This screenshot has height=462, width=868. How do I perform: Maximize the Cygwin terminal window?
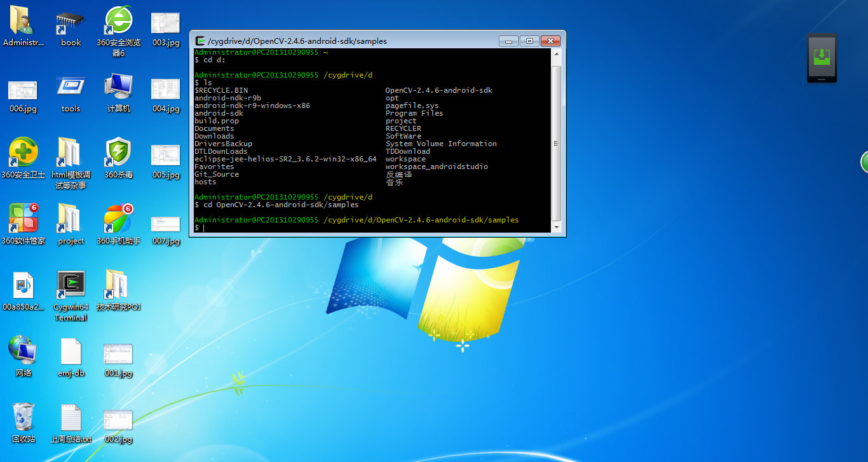pyautogui.click(x=529, y=41)
